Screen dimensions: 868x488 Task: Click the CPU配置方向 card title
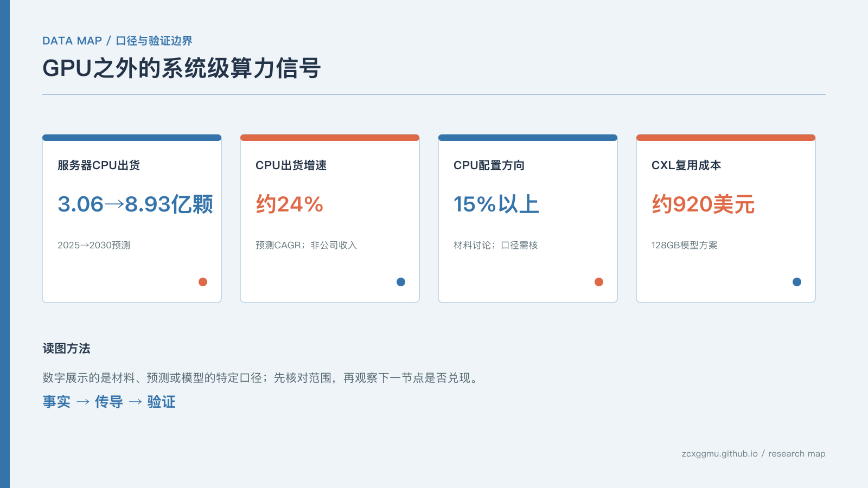tap(489, 165)
